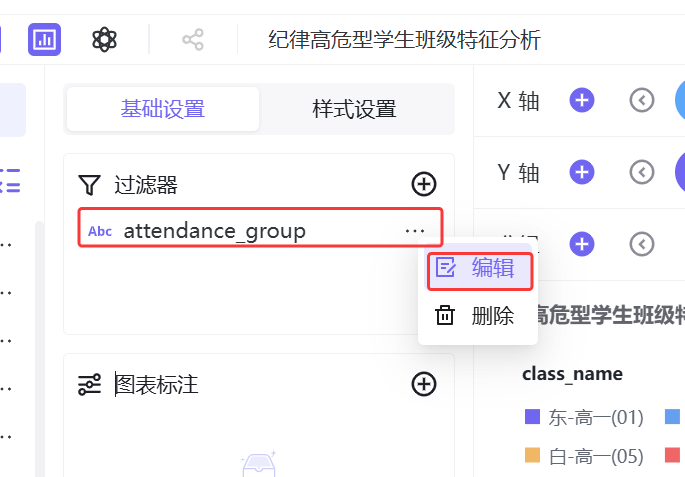
Task: Click the atom-shaped icon in the toolbar
Action: click(x=104, y=39)
